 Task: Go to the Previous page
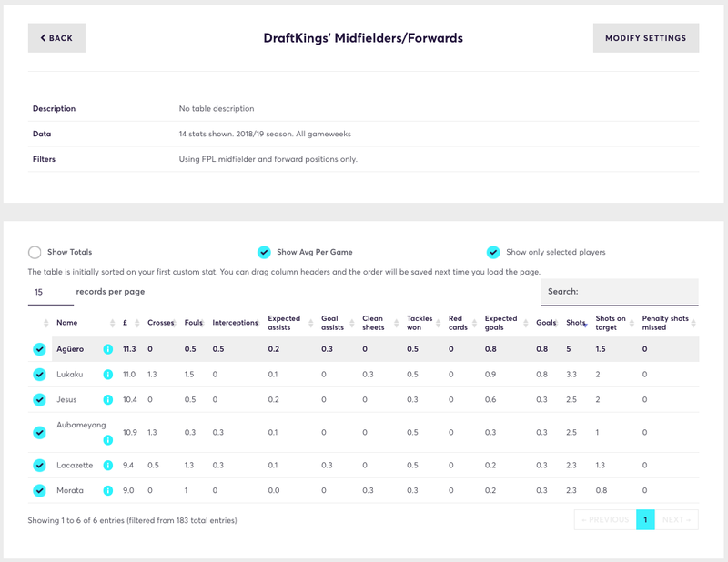605,520
